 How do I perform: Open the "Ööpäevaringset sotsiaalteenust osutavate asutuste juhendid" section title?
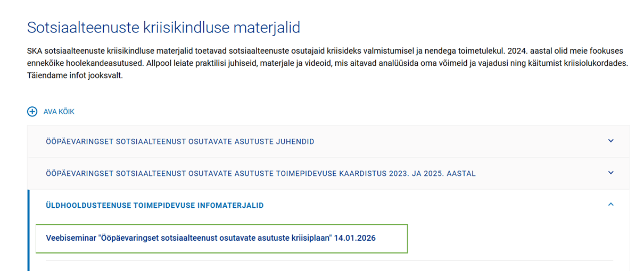click(180, 142)
